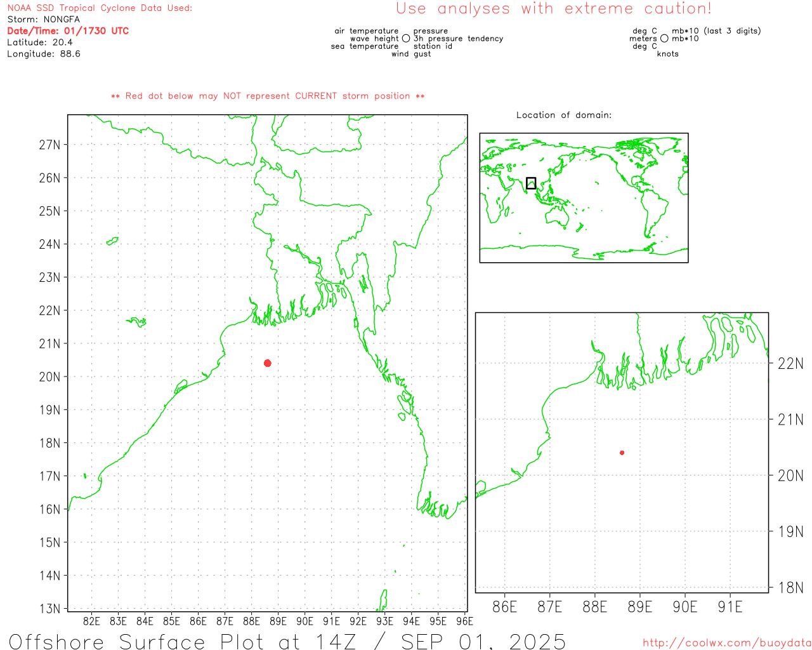Click the 'Use analyses with extreme caution!' heading
Viewport: 812px width, 650px height.
pos(554,9)
